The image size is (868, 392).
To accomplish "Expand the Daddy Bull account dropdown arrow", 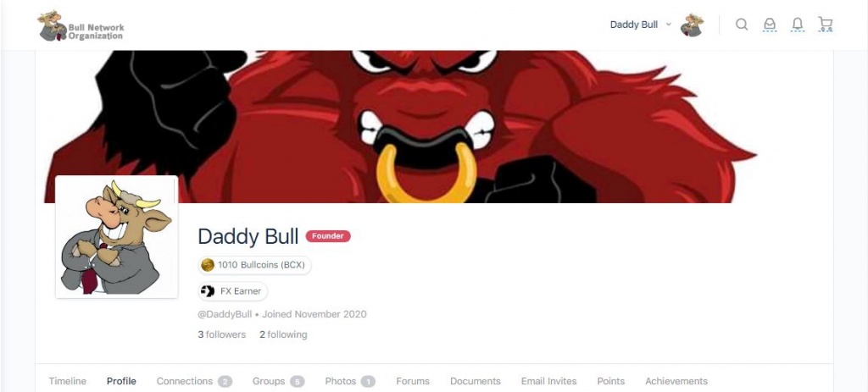I will tap(668, 25).
